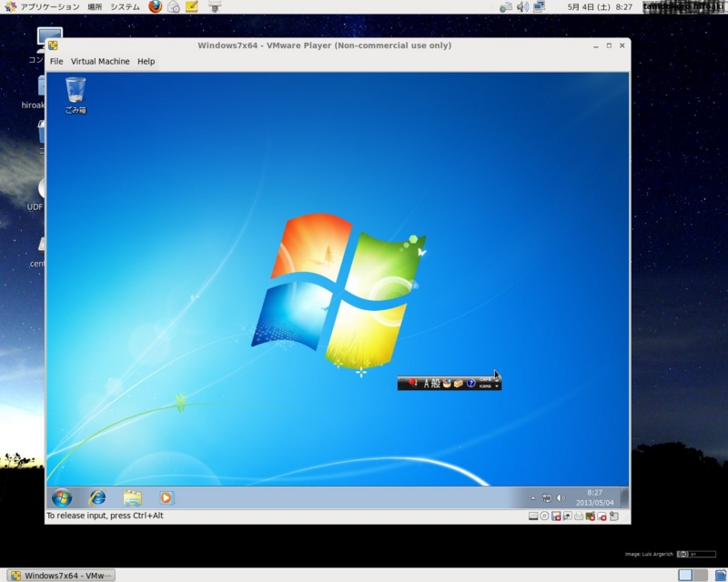
Task: Click the date and time in GNOME panel
Action: click(x=600, y=7)
